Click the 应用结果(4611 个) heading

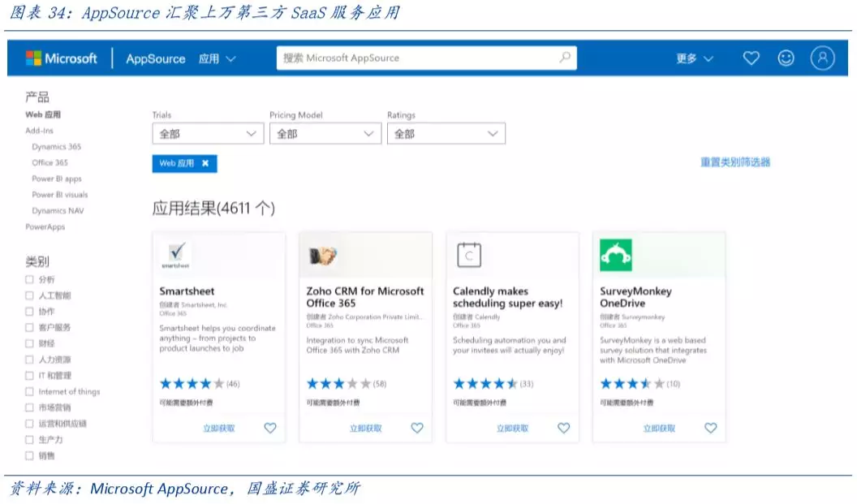(213, 209)
